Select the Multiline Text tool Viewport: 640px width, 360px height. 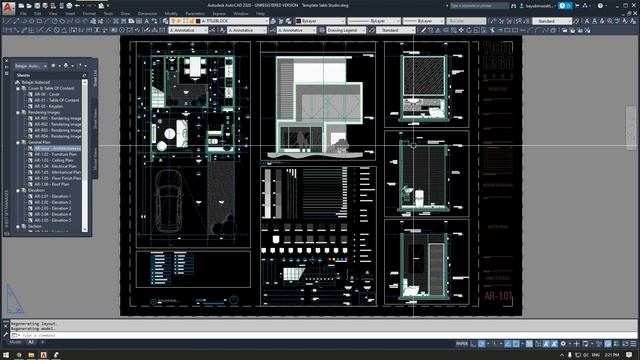tap(147, 21)
